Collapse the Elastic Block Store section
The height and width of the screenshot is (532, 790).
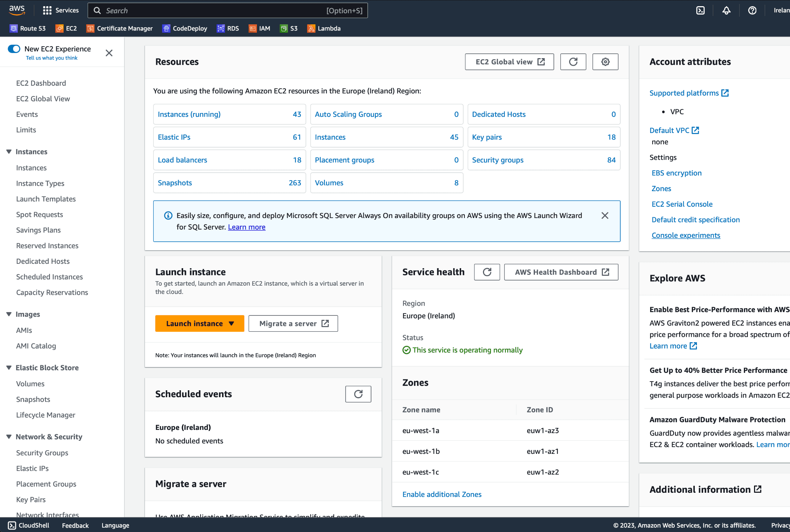pyautogui.click(x=9, y=368)
